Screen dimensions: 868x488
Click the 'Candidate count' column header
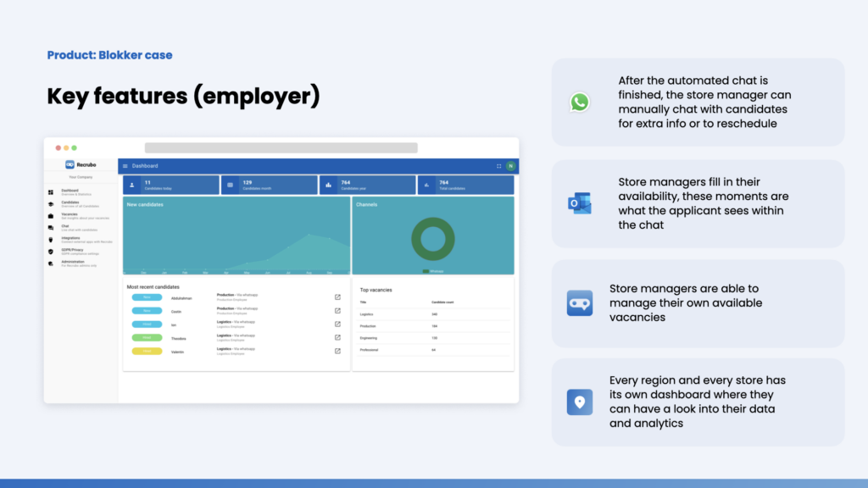(x=442, y=302)
